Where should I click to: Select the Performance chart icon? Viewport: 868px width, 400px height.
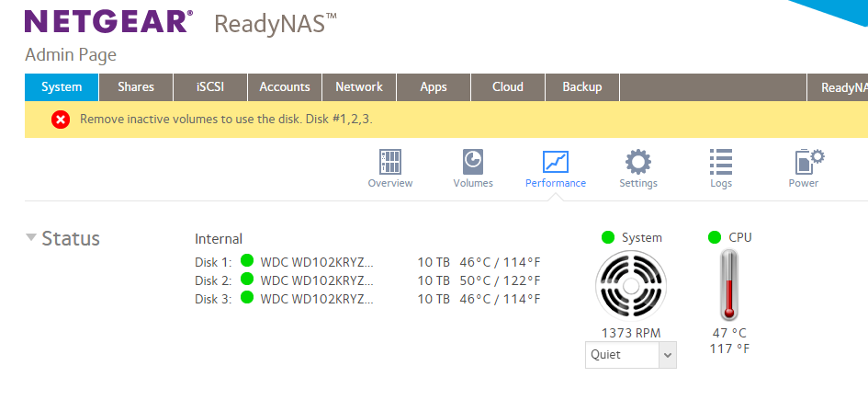coord(555,162)
